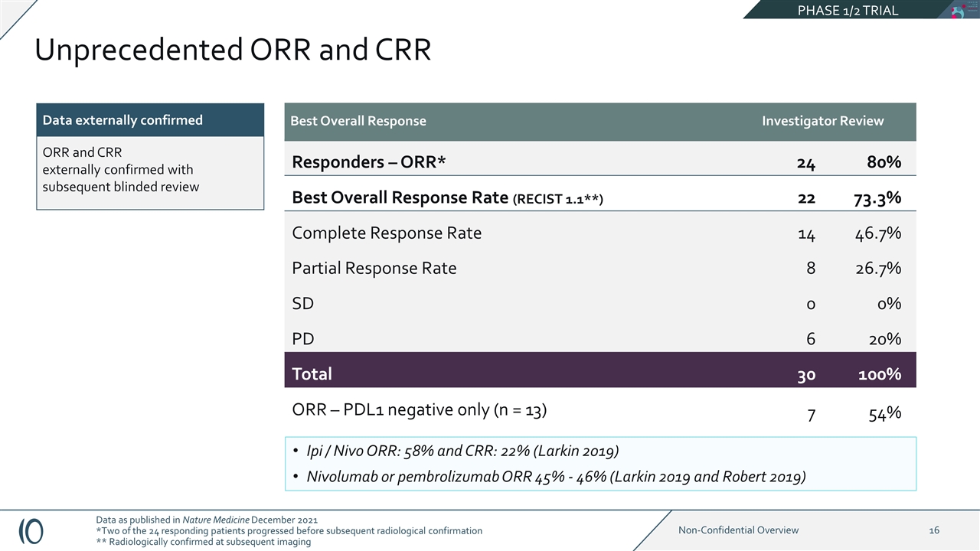The height and width of the screenshot is (551, 980).
Task: Click the slide title Unprecedented ORR and CRR
Action: pos(233,51)
